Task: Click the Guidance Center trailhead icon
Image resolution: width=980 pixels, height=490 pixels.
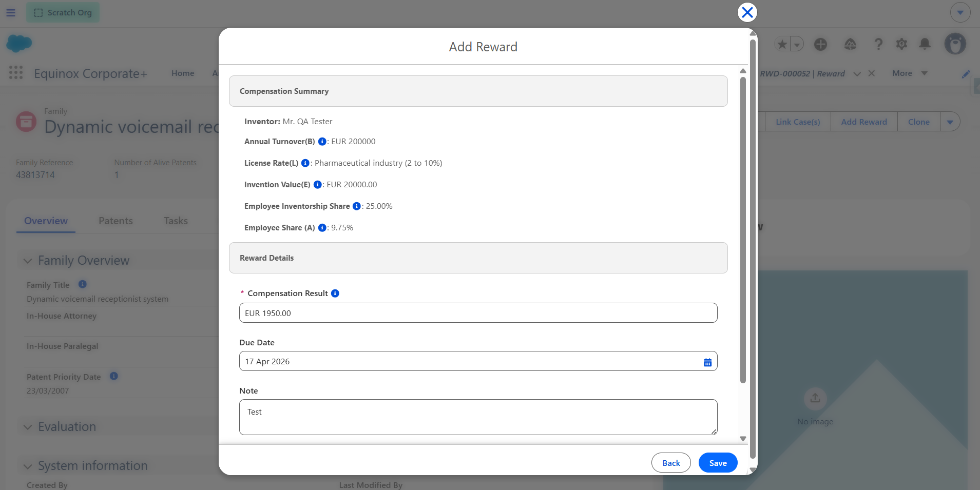Action: point(850,45)
